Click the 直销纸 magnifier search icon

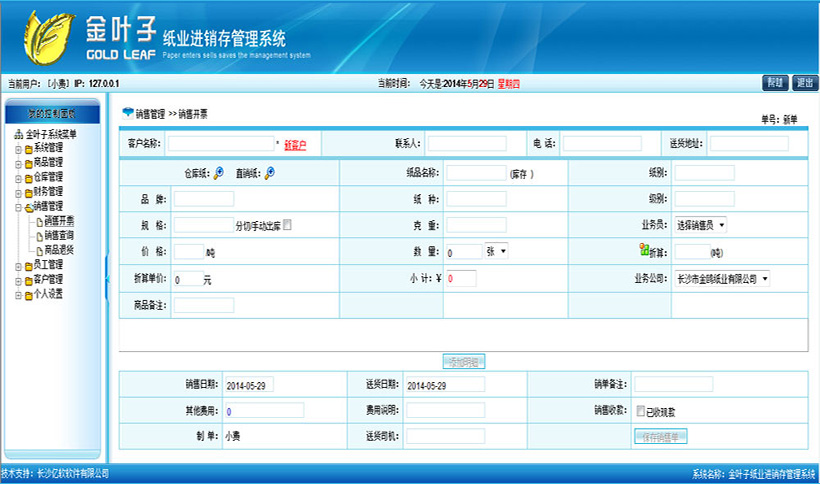pos(269,172)
